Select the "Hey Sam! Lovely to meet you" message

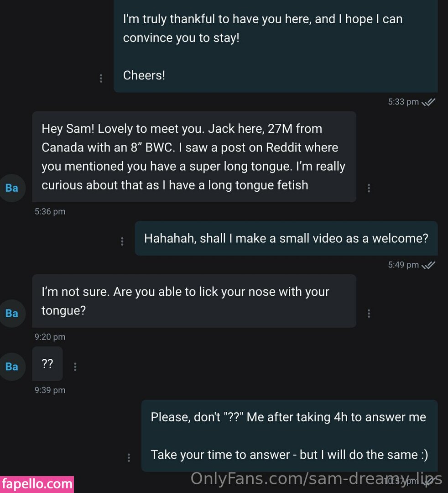tap(194, 157)
